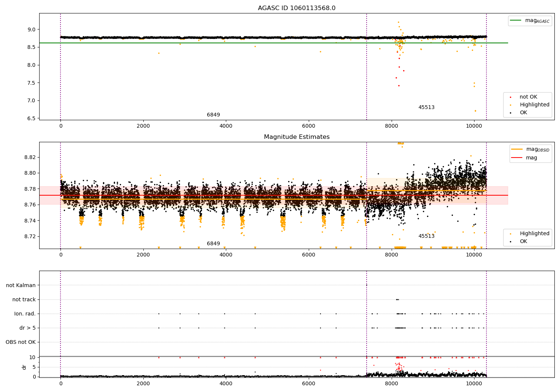Click the 'dr' axis label in bottom plot

coord(24,367)
